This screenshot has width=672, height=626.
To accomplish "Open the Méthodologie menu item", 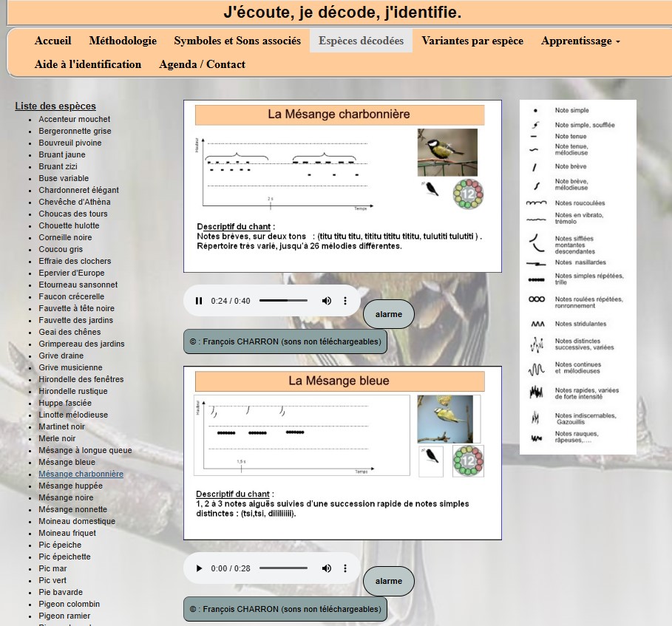I will click(123, 41).
